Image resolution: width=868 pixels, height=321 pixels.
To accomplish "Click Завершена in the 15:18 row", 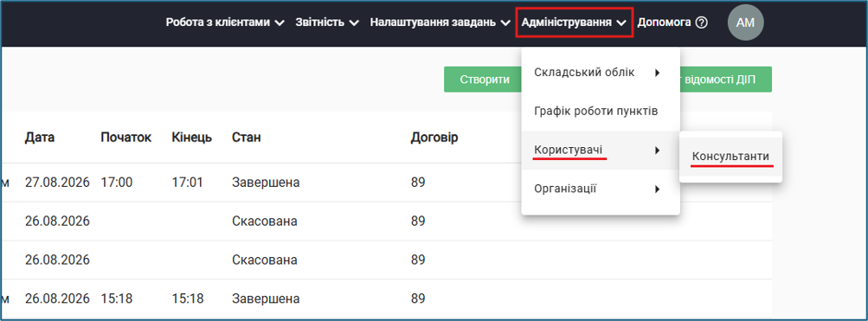I will pos(266,299).
